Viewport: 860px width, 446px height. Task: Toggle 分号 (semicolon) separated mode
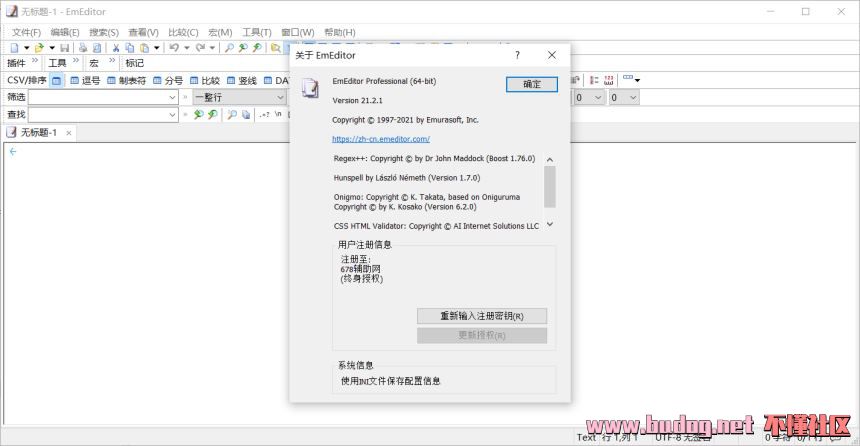[x=168, y=81]
